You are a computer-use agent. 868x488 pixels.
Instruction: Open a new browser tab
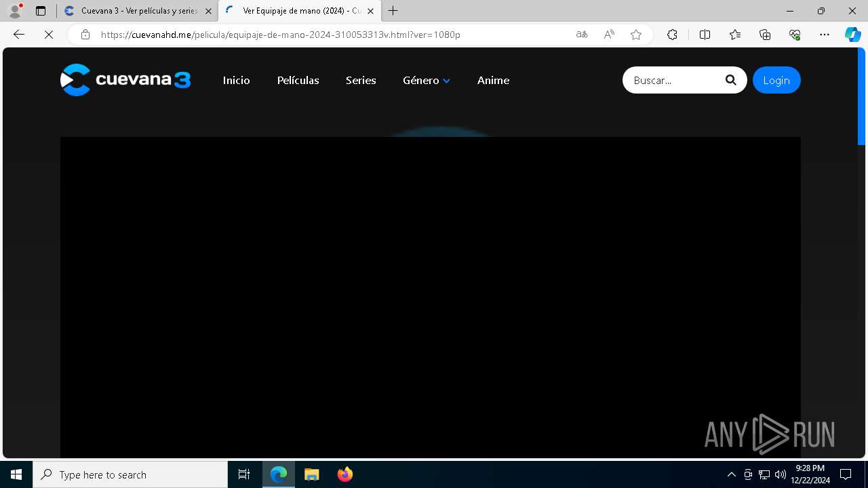pyautogui.click(x=393, y=11)
